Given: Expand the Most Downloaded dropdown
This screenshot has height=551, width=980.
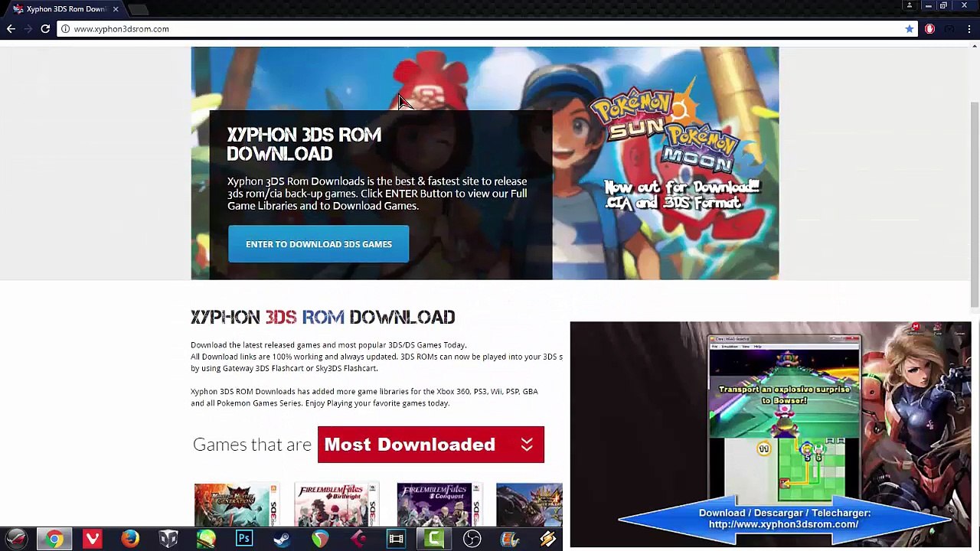Looking at the screenshot, I should tap(430, 445).
